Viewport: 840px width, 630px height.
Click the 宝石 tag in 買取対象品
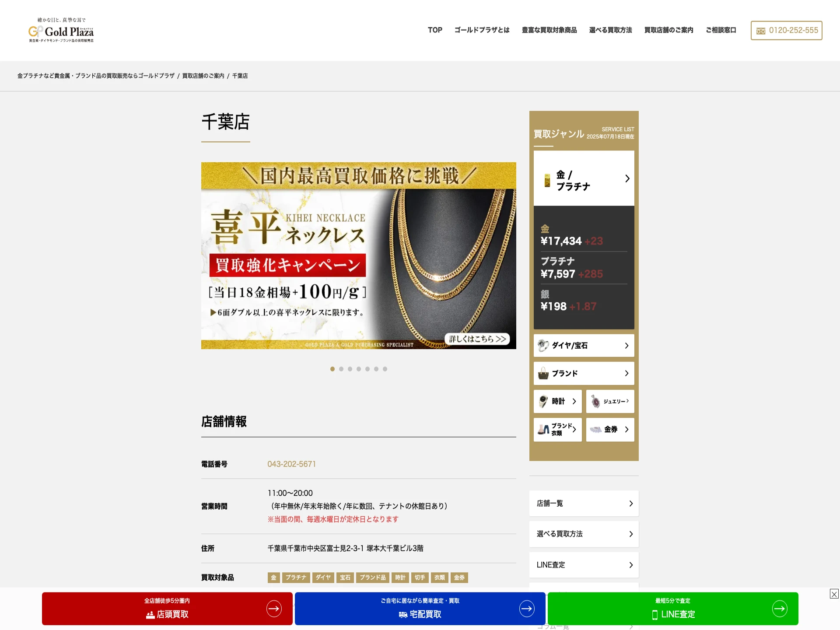[345, 578]
